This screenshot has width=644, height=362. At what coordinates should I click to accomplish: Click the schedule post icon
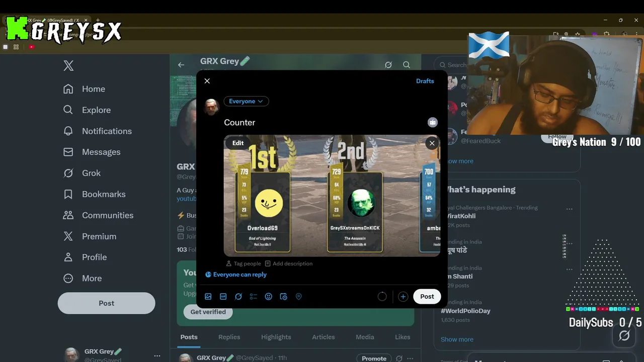[284, 297]
